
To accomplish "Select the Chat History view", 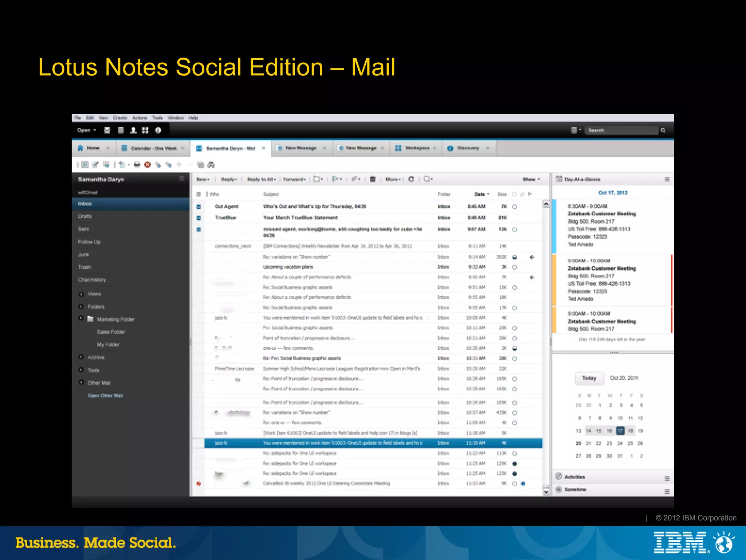I will (x=130, y=280).
